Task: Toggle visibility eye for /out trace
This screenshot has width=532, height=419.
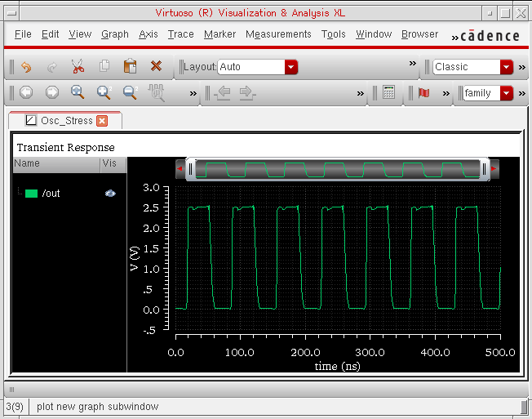Action: point(110,194)
